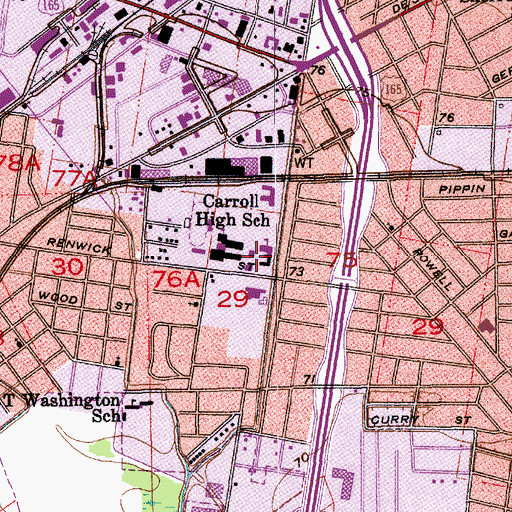512x512 pixels.
Task: Click the red crosshair marker near the school
Action: [x=256, y=256]
